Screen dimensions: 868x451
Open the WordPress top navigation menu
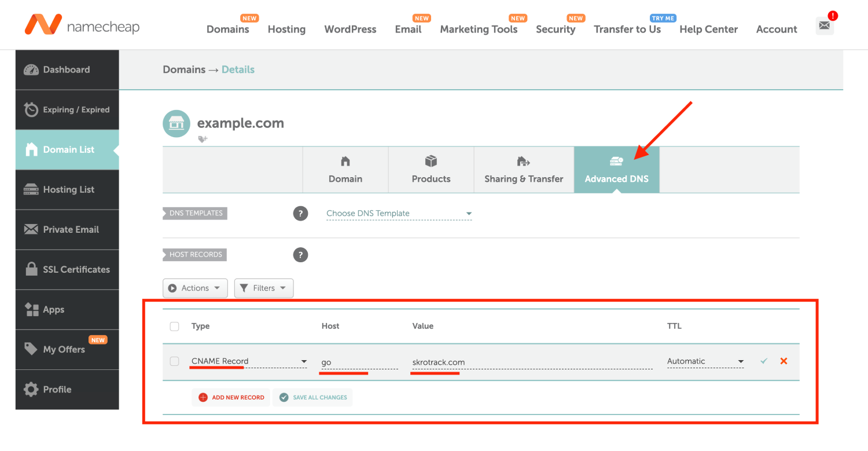pyautogui.click(x=350, y=29)
